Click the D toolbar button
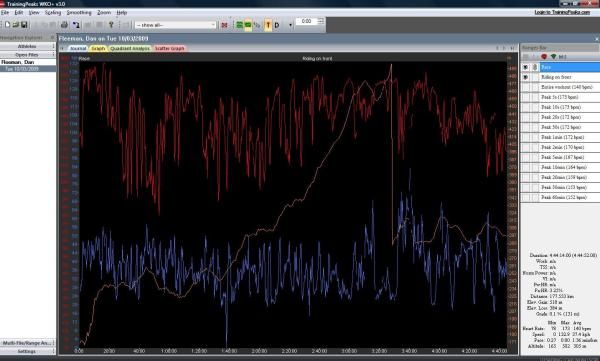Screen dimensions: 600x361 coord(277,25)
